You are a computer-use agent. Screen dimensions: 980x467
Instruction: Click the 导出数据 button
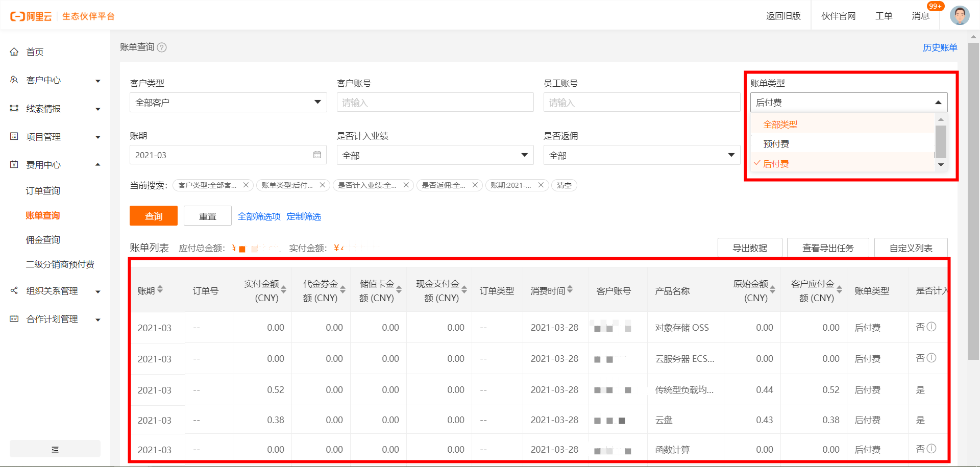click(x=750, y=248)
